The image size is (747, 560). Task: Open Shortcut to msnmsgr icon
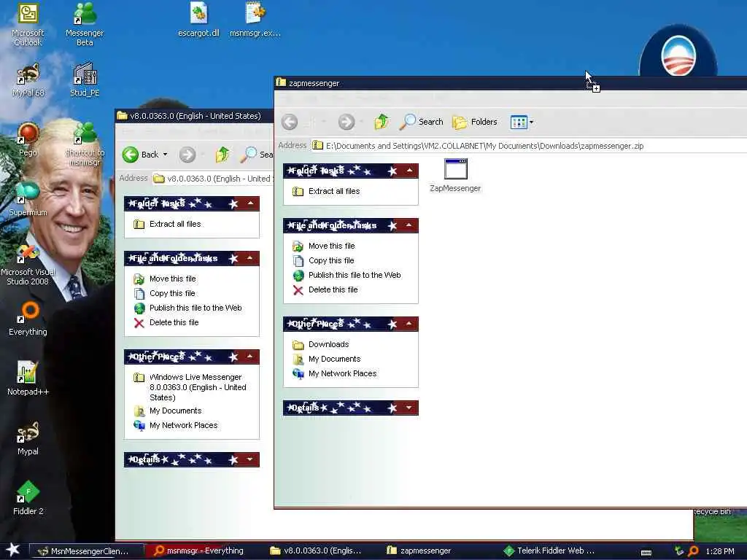coord(85,144)
